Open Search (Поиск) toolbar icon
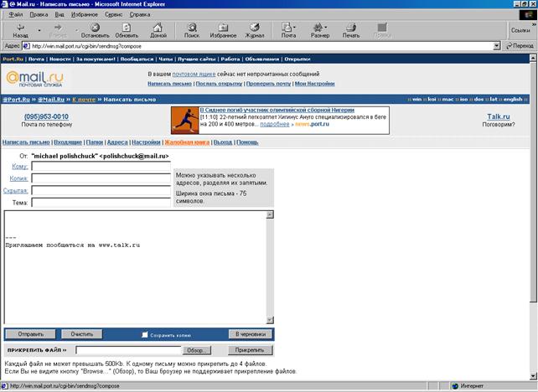 (x=191, y=30)
